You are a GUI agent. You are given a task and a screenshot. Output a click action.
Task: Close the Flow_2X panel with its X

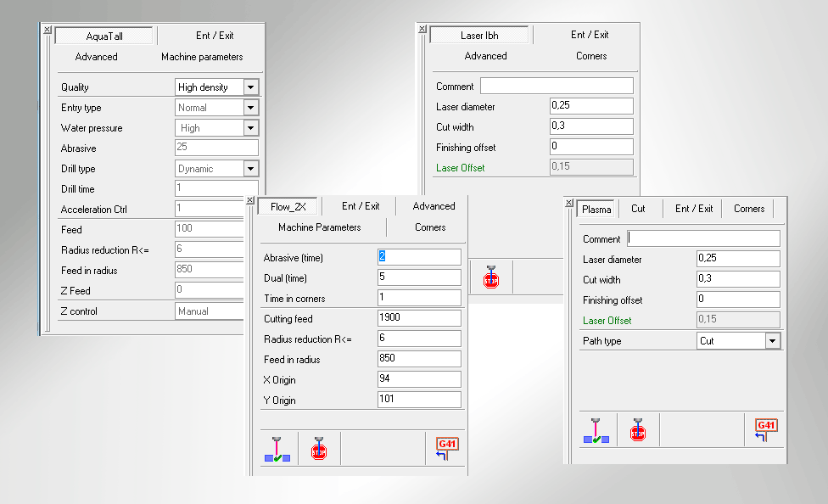point(249,200)
